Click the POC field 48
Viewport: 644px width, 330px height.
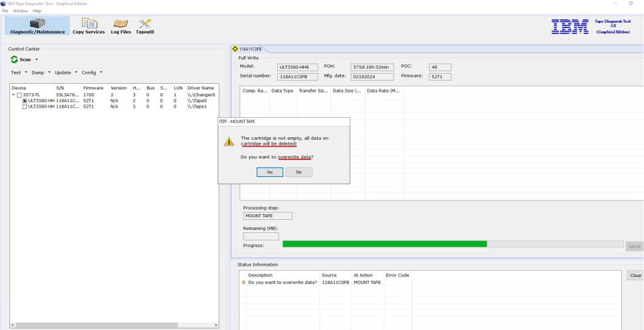(440, 67)
